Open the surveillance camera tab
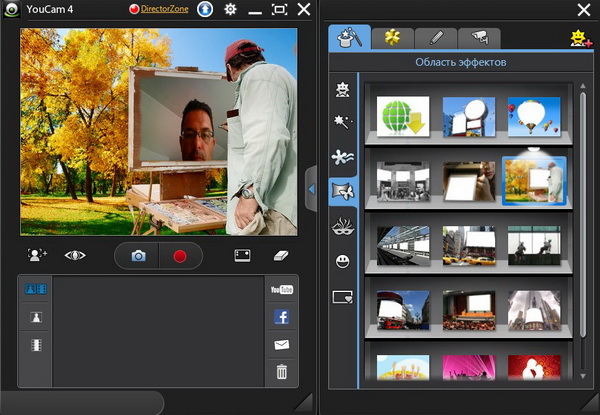600x415 pixels. point(479,38)
